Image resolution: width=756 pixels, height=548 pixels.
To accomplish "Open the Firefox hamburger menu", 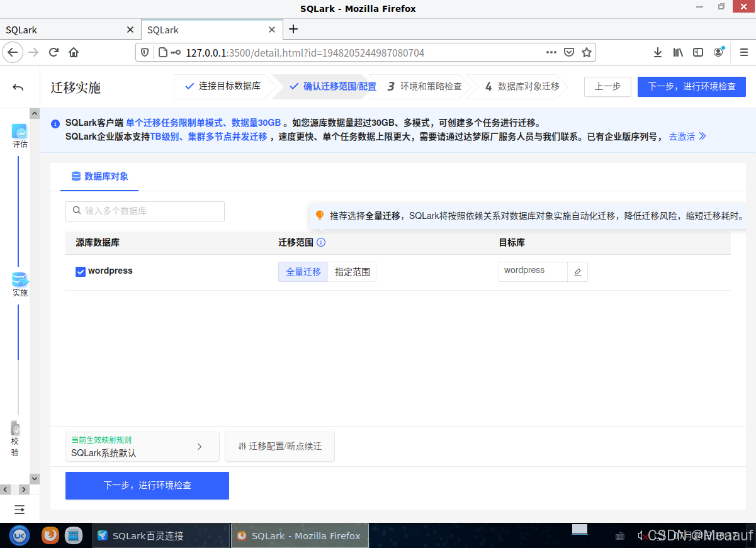I will [743, 52].
